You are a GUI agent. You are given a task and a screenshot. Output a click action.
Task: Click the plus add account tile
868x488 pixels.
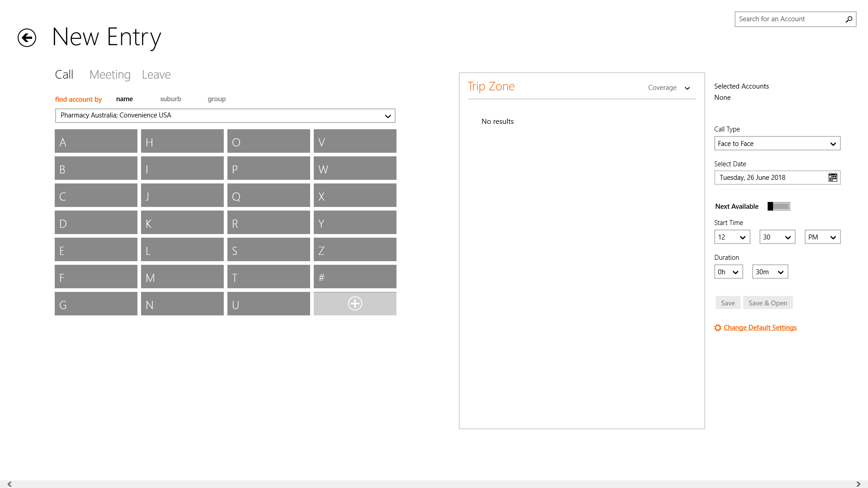355,304
